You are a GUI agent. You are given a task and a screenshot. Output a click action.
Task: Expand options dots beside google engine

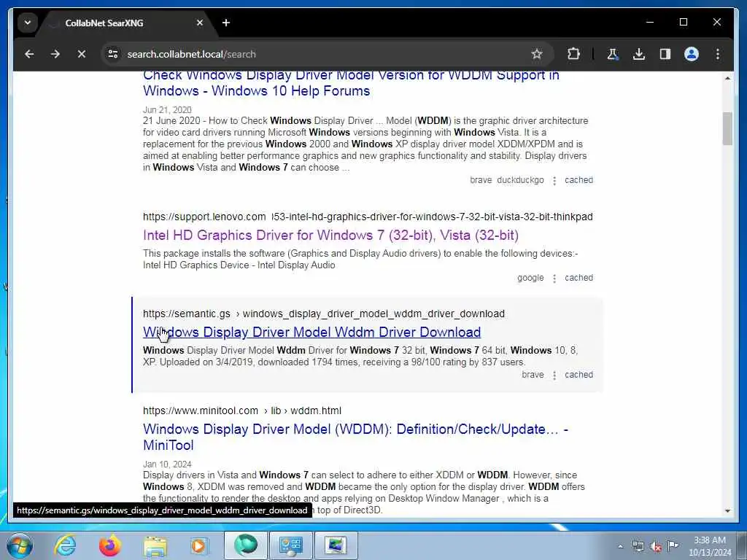point(554,278)
